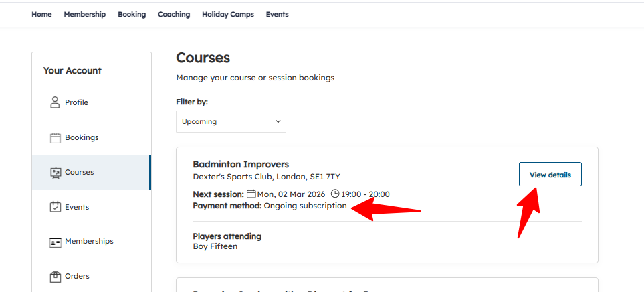
Task: Select Memberships in the account sidebar
Action: 89,241
